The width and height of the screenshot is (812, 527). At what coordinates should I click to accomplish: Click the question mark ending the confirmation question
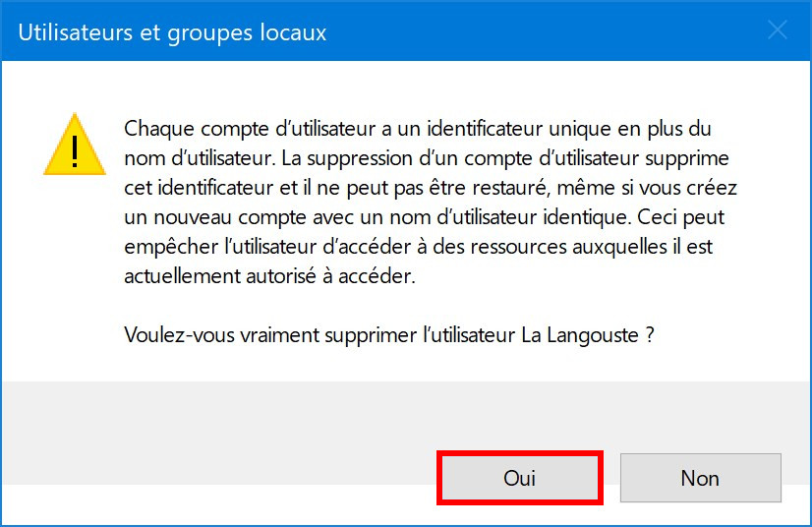click(x=650, y=335)
